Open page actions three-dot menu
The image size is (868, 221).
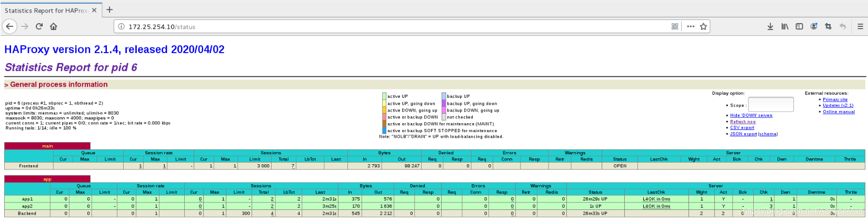(690, 26)
